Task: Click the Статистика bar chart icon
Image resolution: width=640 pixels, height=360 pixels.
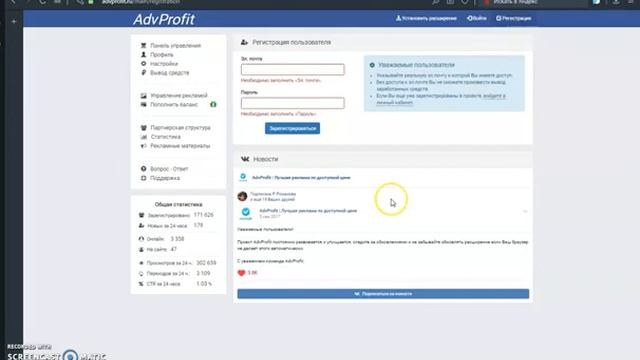Action: point(143,137)
